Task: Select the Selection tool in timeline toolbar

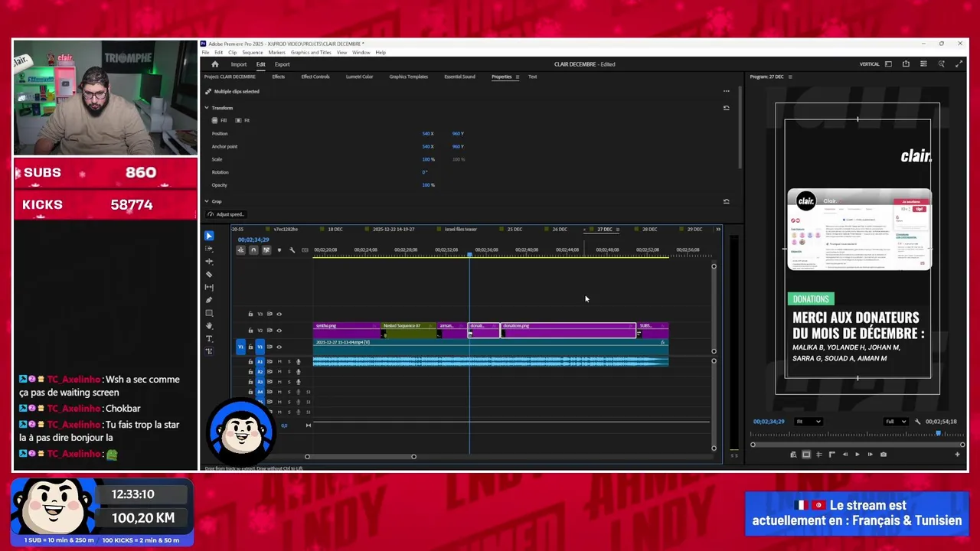Action: click(x=209, y=236)
